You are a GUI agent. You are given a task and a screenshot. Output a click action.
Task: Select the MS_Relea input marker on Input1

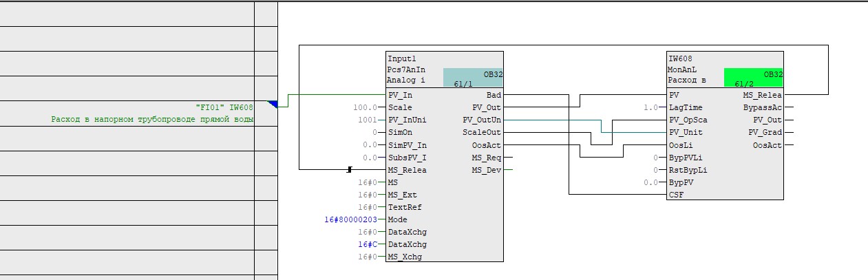[350, 170]
